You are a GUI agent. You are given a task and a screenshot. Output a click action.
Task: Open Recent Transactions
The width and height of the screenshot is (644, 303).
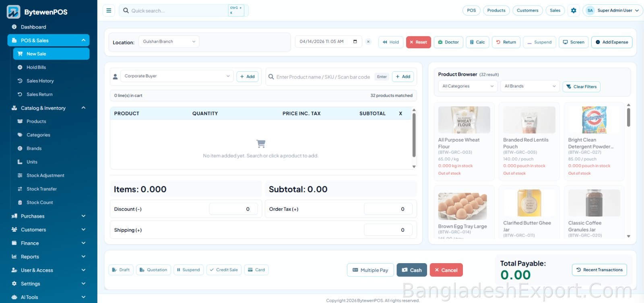(599, 270)
